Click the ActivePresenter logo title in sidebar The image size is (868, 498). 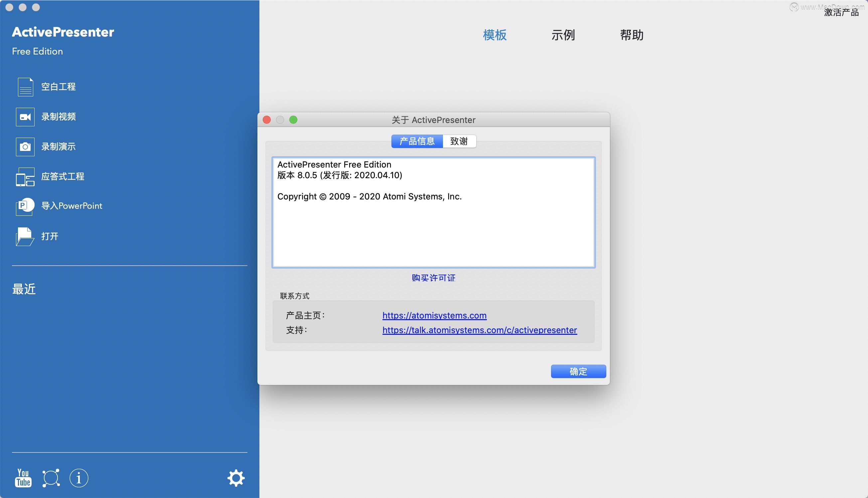tap(63, 32)
